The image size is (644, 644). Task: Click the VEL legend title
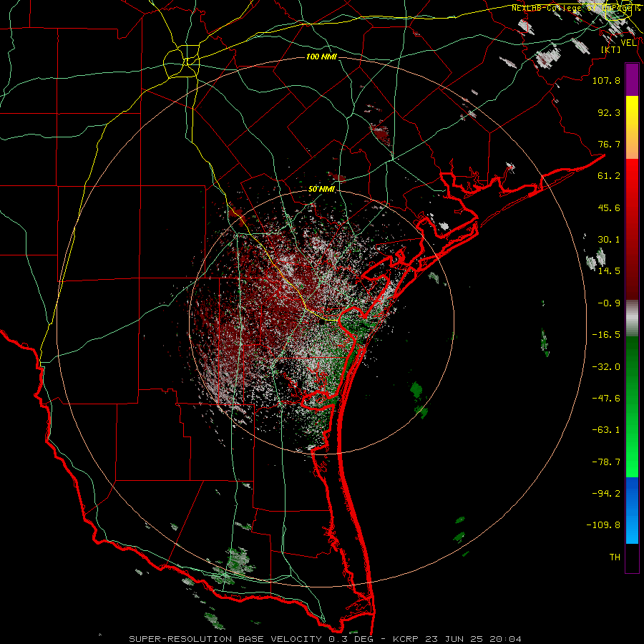tap(629, 43)
